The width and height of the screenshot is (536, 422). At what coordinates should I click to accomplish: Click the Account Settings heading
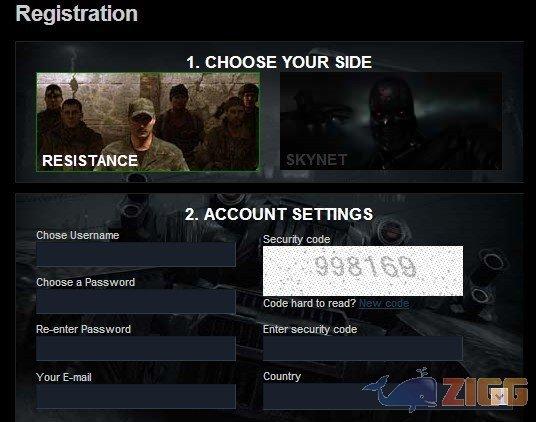click(279, 214)
